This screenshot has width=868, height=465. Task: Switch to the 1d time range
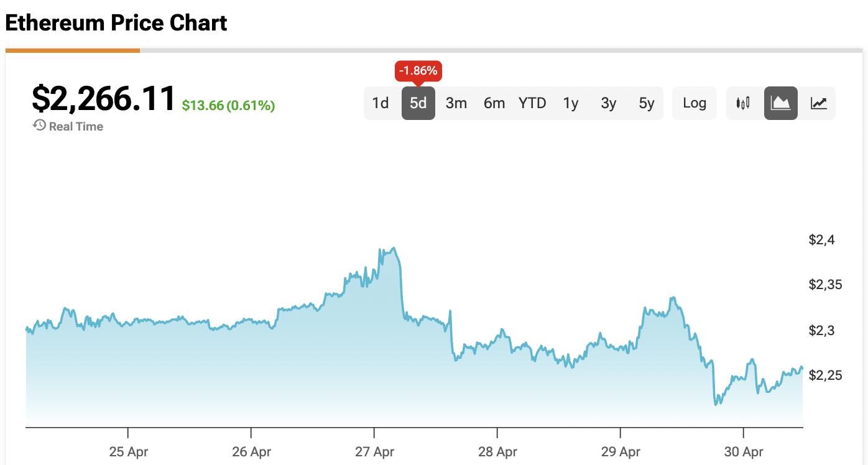pos(381,103)
